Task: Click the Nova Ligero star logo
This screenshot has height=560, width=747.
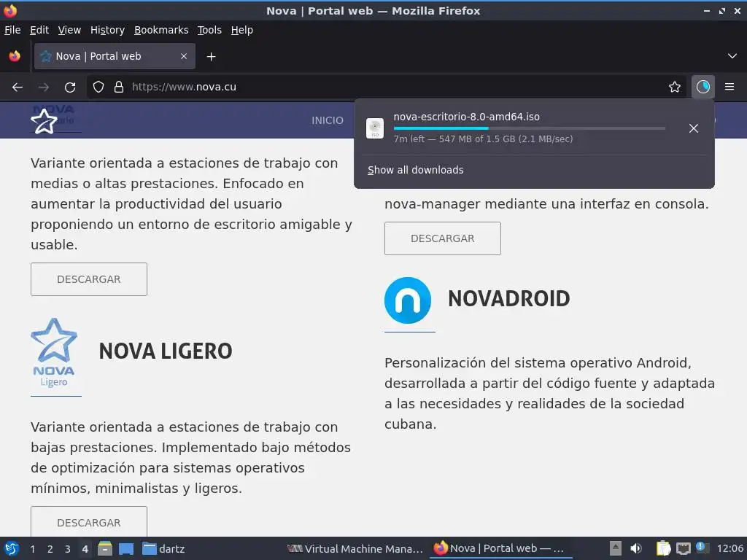Action: pos(54,352)
